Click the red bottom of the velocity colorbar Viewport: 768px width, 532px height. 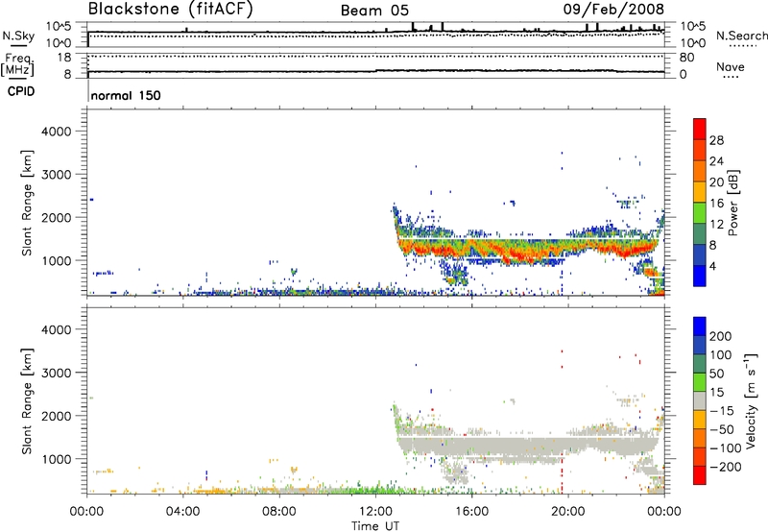coord(700,475)
